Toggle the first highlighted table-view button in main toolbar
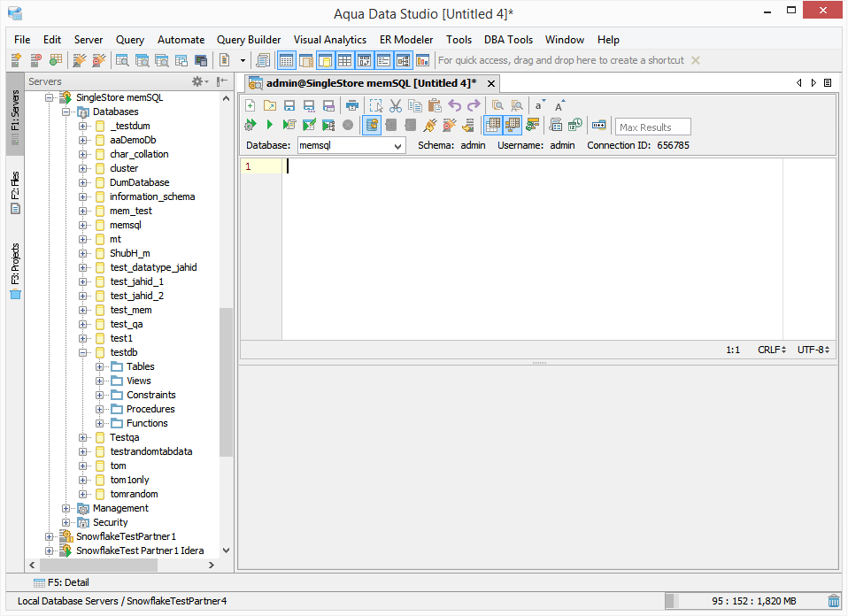The width and height of the screenshot is (848, 616). coord(287,60)
